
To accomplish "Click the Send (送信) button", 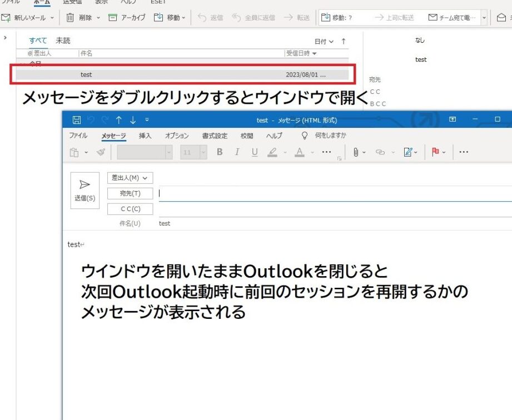I will coord(84,190).
